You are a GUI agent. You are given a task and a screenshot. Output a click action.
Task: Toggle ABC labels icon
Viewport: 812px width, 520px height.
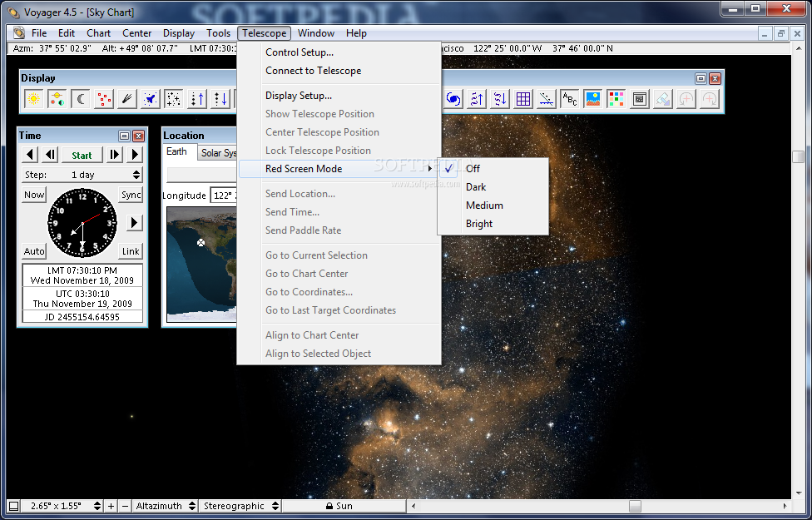tap(570, 98)
